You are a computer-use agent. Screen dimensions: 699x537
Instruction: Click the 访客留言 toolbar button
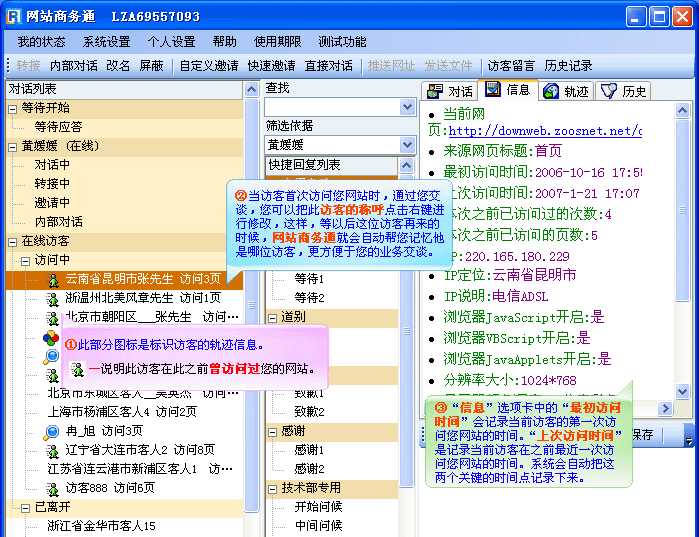(511, 66)
